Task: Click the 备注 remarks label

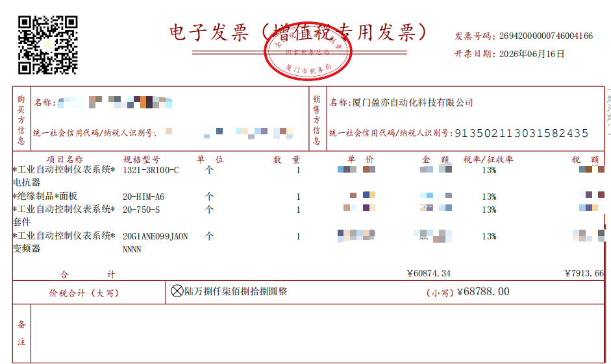Action: point(21,334)
